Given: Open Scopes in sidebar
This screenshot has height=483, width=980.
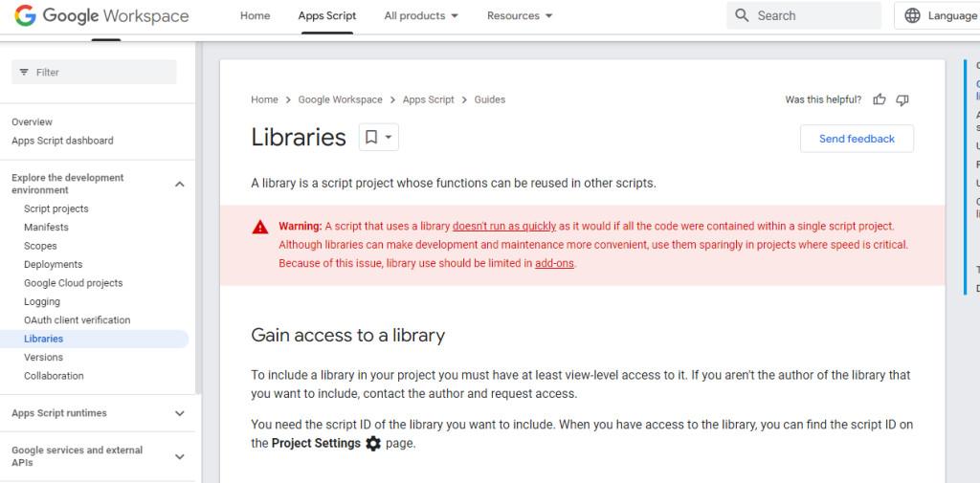Looking at the screenshot, I should point(40,246).
